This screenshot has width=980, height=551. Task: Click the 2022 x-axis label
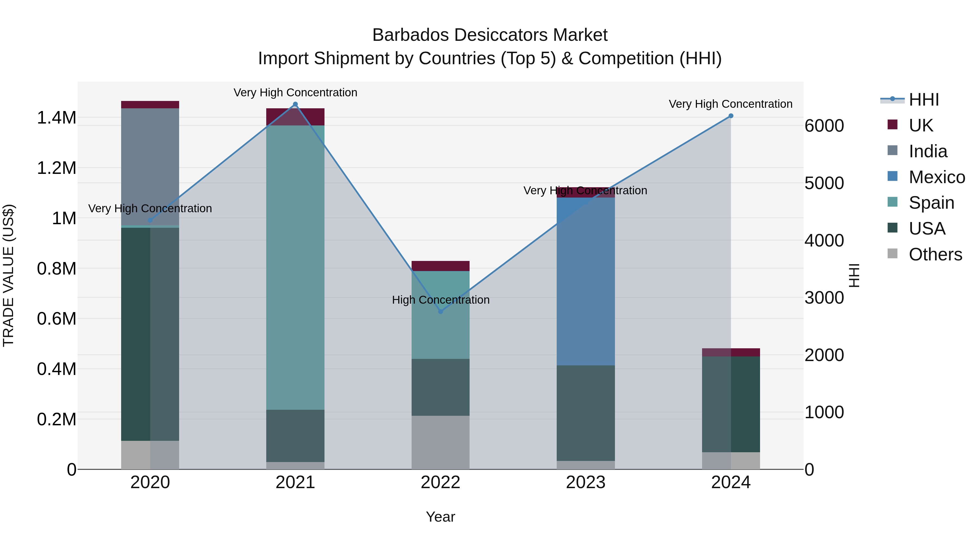click(440, 482)
